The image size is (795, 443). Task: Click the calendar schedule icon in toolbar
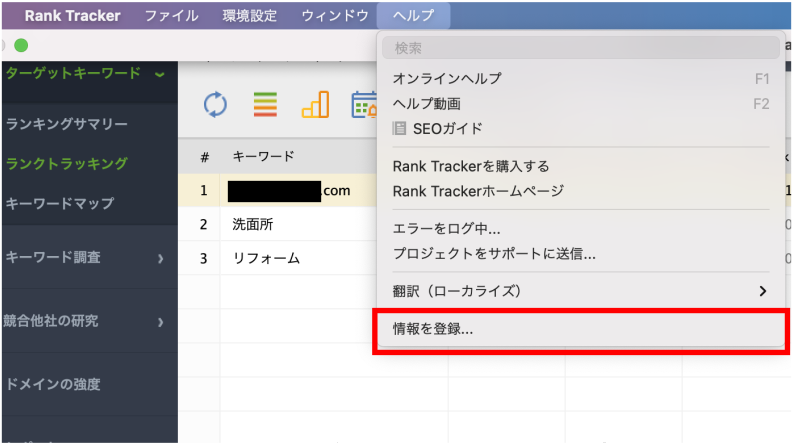(x=364, y=104)
